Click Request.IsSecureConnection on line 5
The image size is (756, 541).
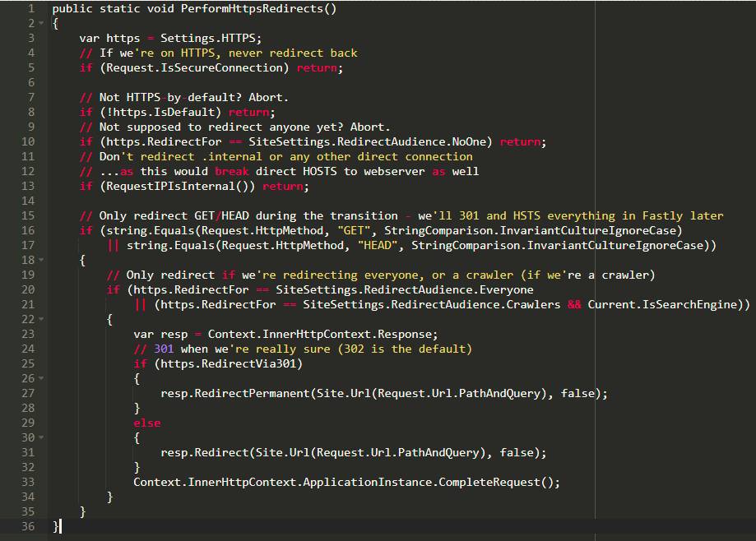point(194,68)
